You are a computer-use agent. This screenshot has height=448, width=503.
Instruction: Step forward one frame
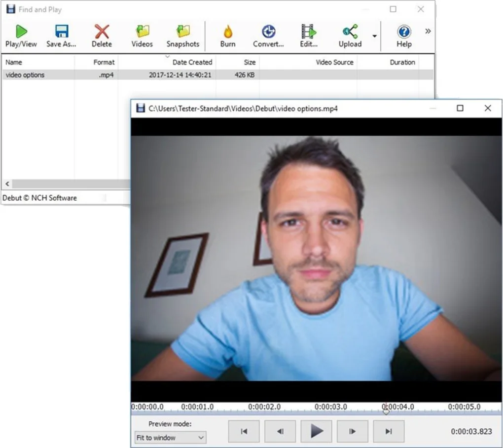point(352,430)
